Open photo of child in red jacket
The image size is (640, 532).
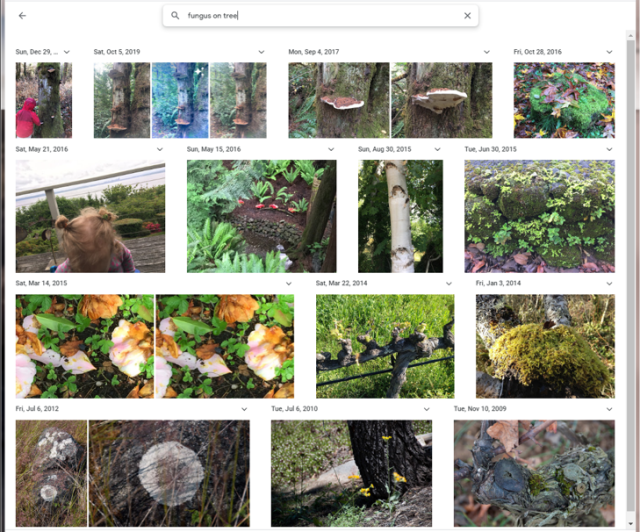43,100
